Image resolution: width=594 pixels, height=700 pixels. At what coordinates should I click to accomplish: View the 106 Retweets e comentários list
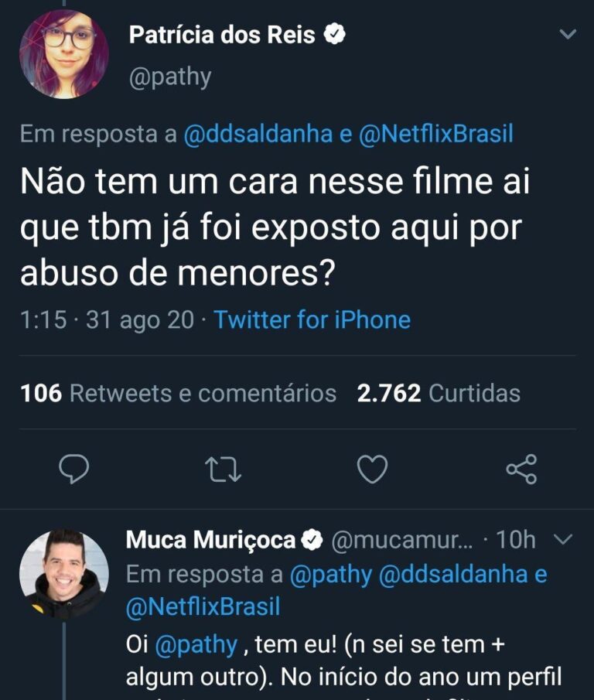(x=178, y=394)
